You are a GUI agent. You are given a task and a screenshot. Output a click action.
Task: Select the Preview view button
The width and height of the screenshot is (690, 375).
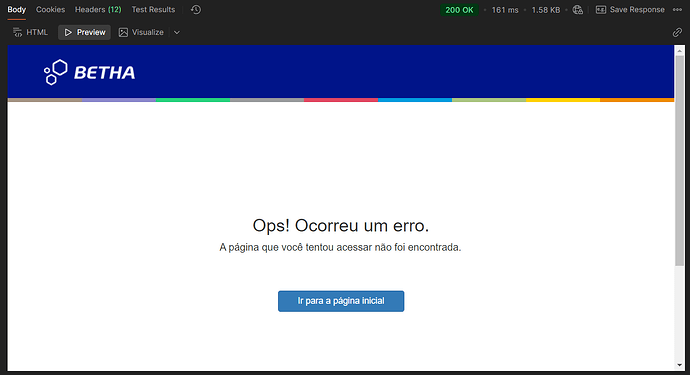84,32
